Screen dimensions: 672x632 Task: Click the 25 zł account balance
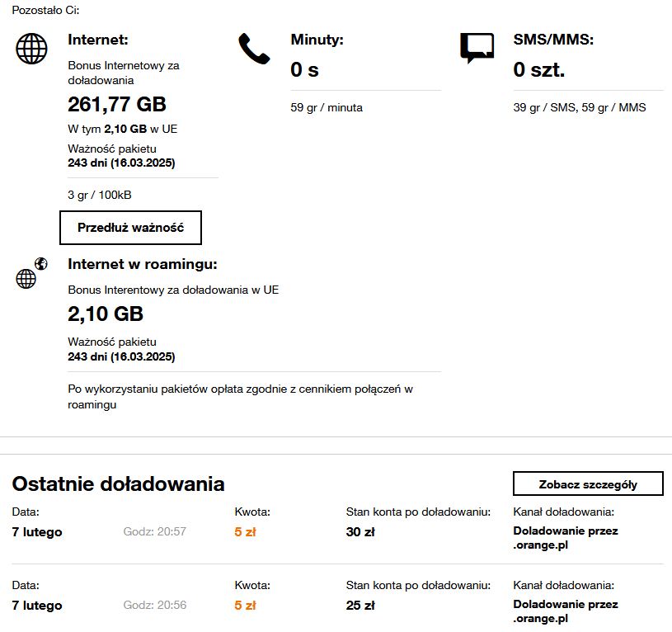pyautogui.click(x=360, y=606)
